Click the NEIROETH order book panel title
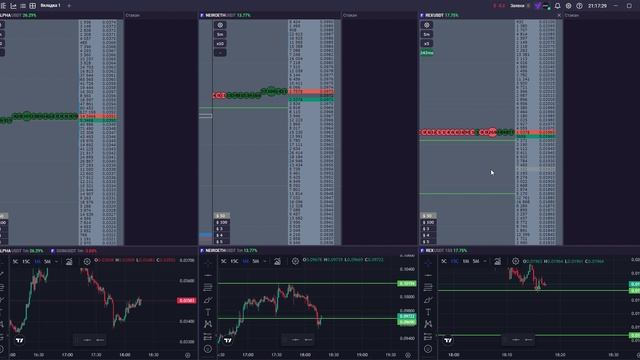This screenshot has height=360, width=640. tap(225, 15)
